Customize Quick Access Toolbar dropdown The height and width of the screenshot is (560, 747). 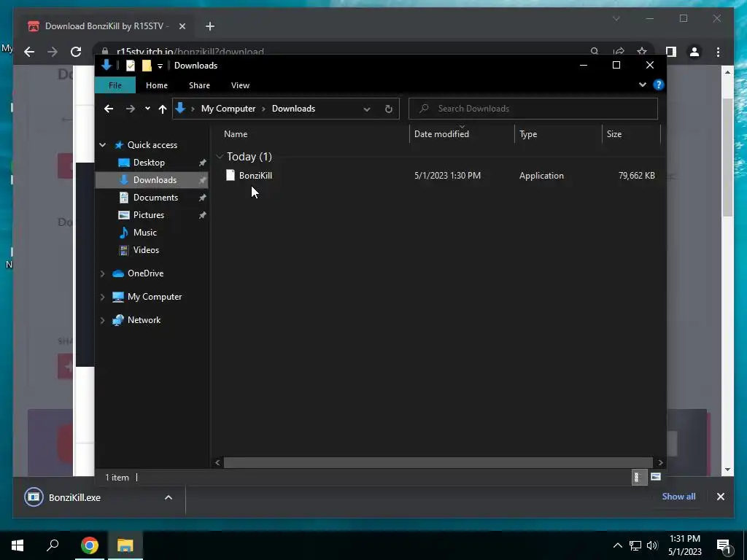pos(160,66)
